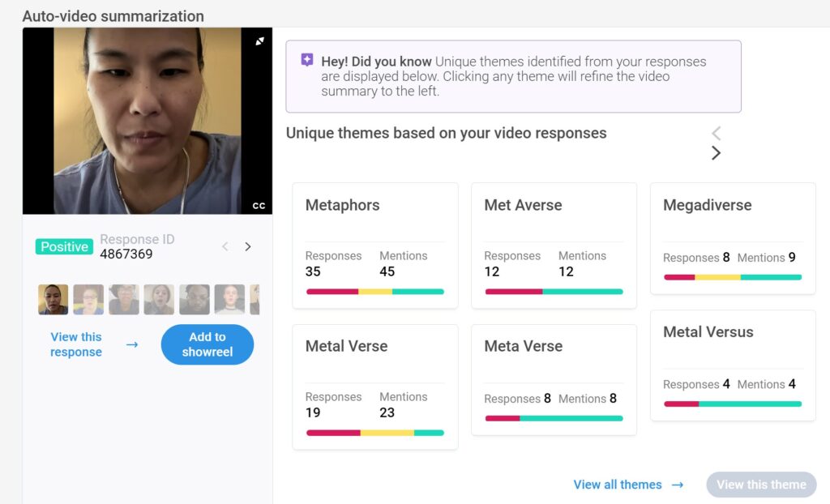
Task: Click the Metal Verse sentiment bar
Action: pyautogui.click(x=375, y=433)
